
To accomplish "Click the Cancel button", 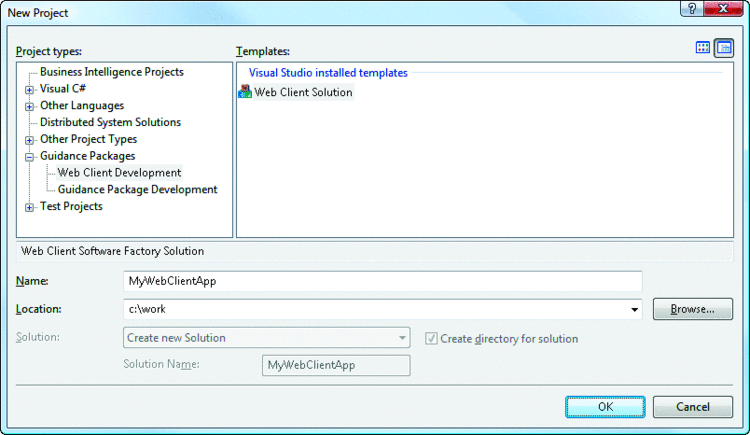I will (693, 407).
